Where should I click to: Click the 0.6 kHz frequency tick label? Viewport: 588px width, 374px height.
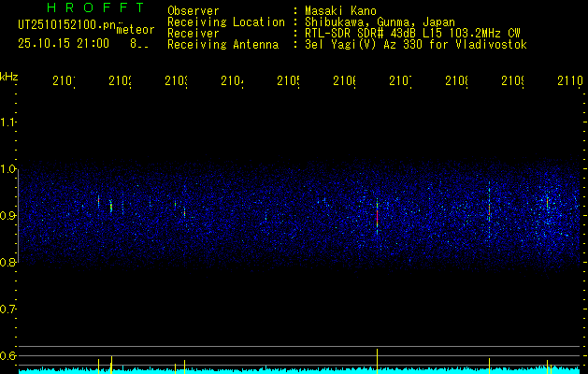(8, 355)
